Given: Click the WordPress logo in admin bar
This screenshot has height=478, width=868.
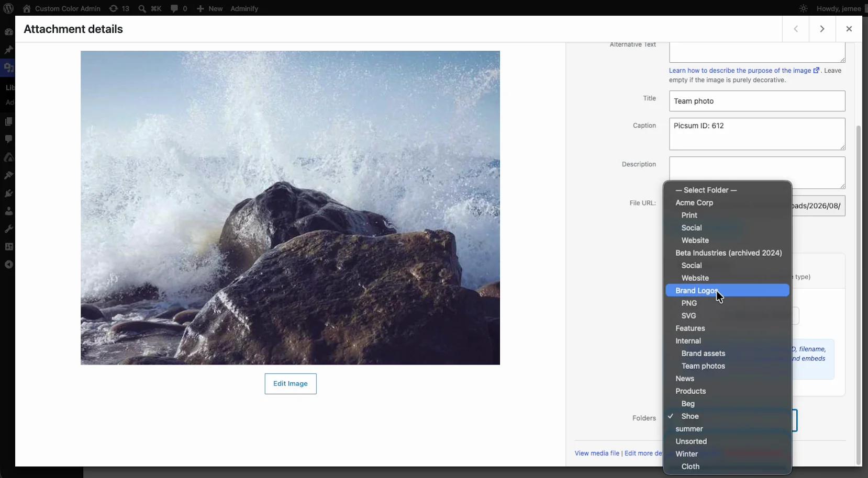Looking at the screenshot, I should pos(8,8).
